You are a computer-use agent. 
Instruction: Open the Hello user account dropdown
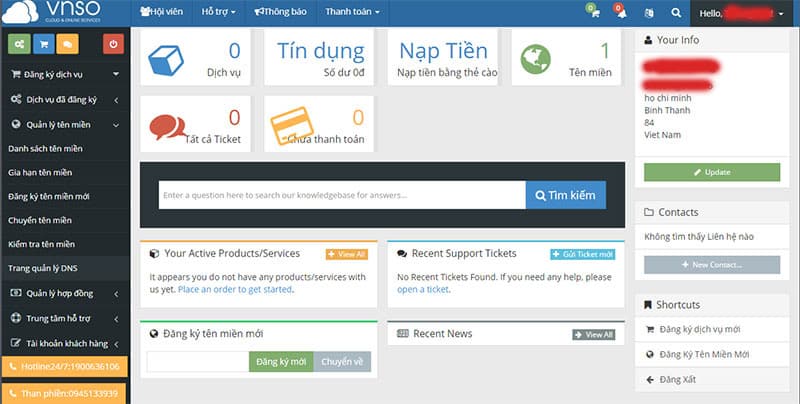pos(741,13)
